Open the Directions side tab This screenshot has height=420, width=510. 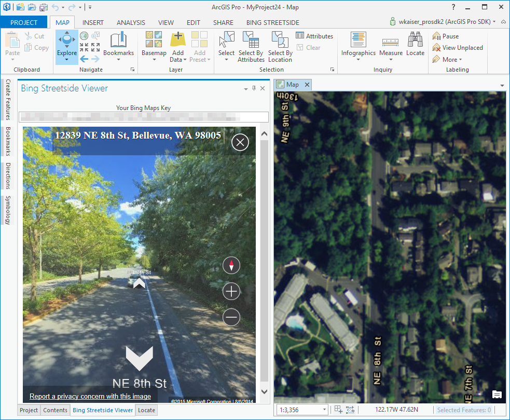(x=8, y=176)
